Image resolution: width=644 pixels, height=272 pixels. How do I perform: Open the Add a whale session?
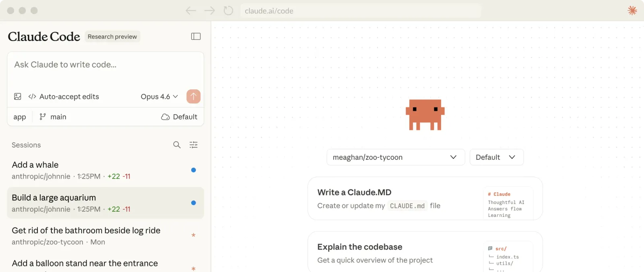coord(105,170)
